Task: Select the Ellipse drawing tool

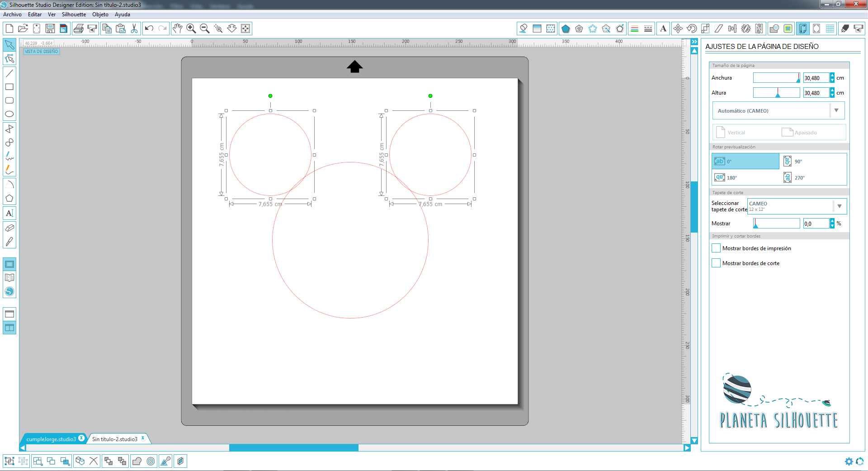Action: coord(9,114)
